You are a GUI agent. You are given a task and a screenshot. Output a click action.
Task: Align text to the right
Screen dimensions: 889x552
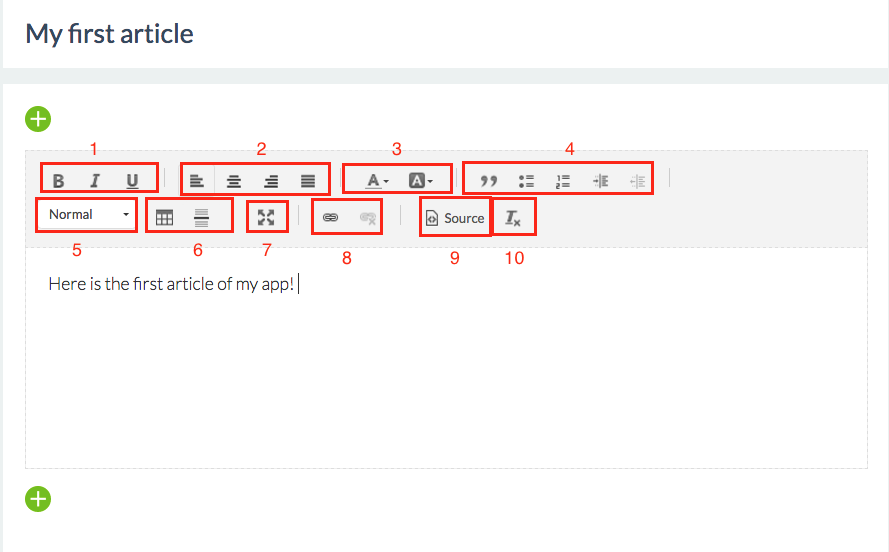click(x=271, y=181)
